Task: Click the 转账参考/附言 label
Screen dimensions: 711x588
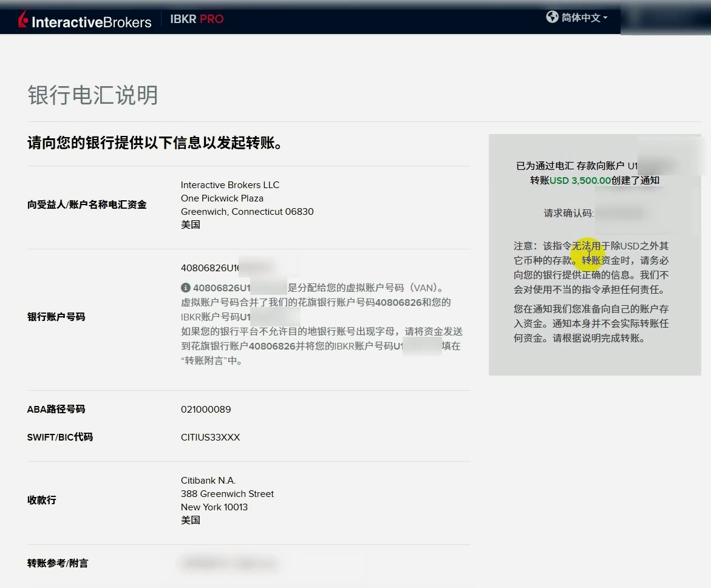Action: (58, 563)
